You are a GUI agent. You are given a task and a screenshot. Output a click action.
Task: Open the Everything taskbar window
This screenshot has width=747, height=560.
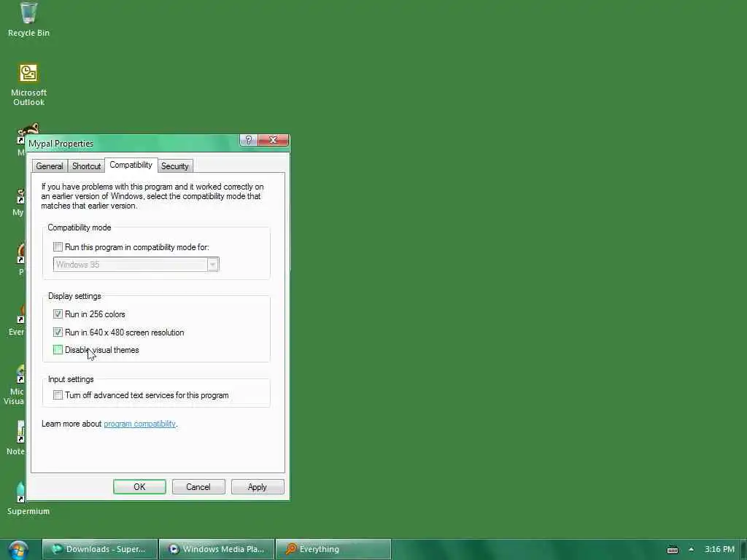point(333,549)
